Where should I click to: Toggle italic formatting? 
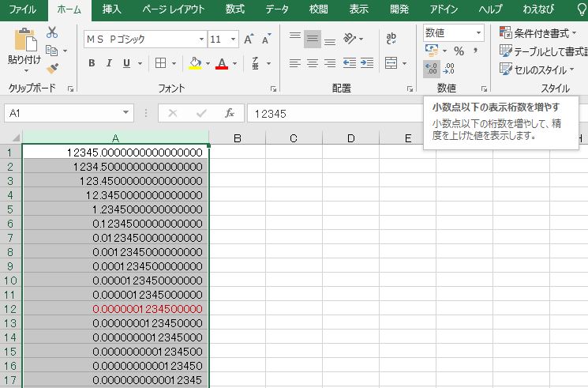tap(109, 63)
